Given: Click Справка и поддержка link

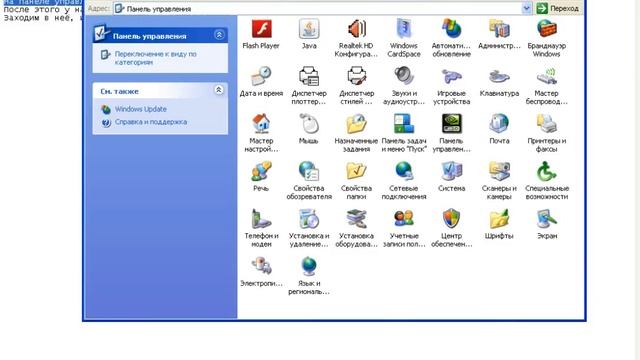Looking at the screenshot, I should [151, 122].
